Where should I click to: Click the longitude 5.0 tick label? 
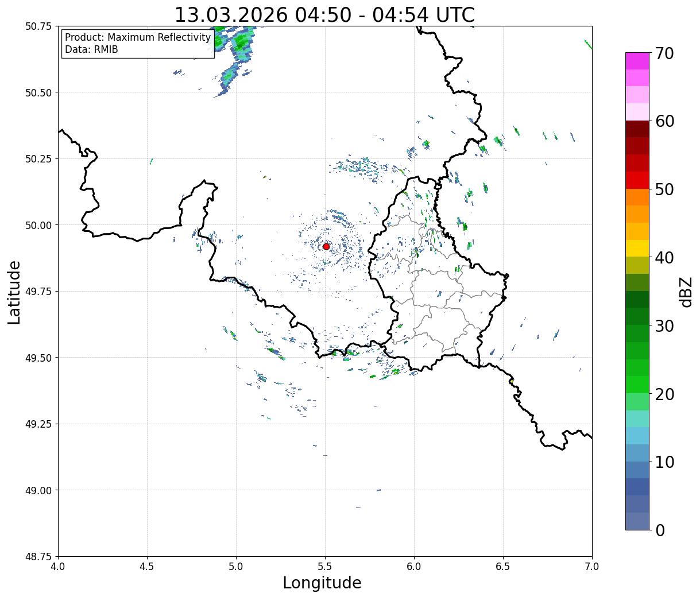click(236, 566)
